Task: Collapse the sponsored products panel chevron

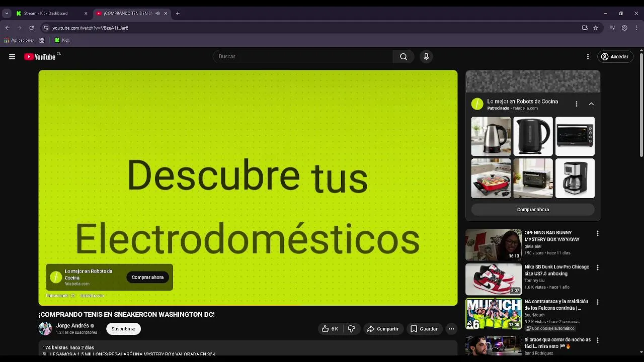Action: [591, 104]
